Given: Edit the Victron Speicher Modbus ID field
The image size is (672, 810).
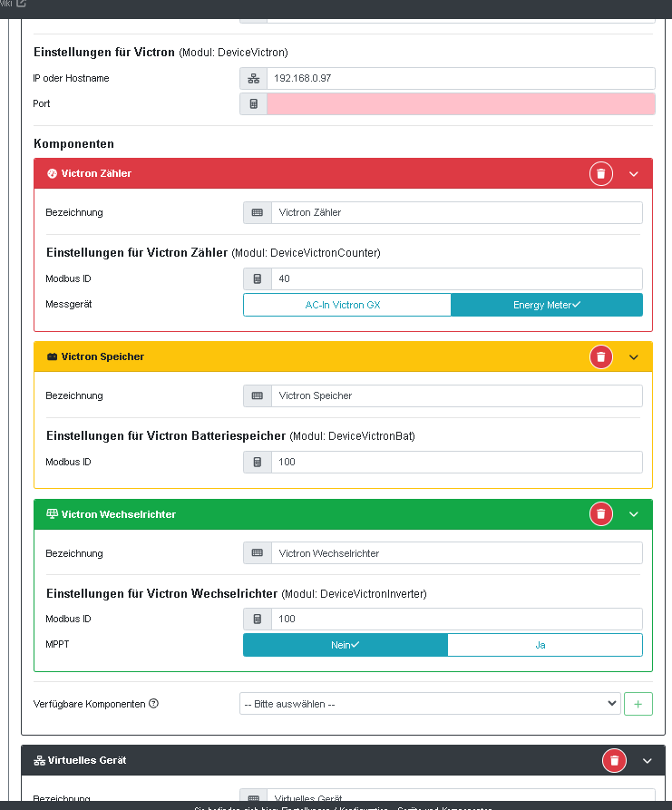Looking at the screenshot, I should point(456,462).
